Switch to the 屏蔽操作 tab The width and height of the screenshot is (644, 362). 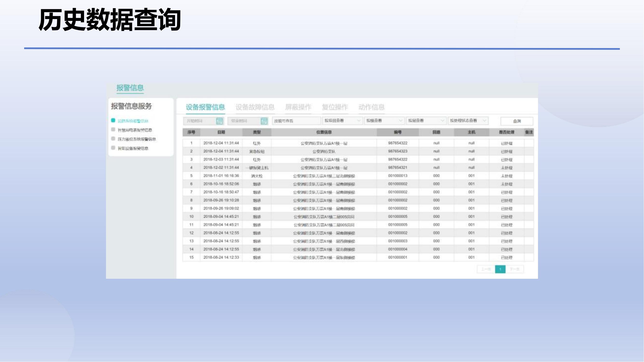[x=298, y=107]
